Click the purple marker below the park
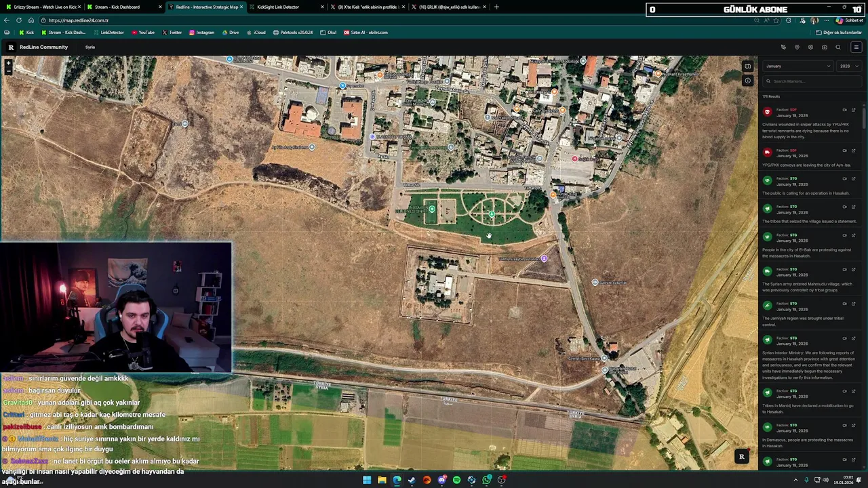Screen dimensions: 868x488 tap(544, 258)
